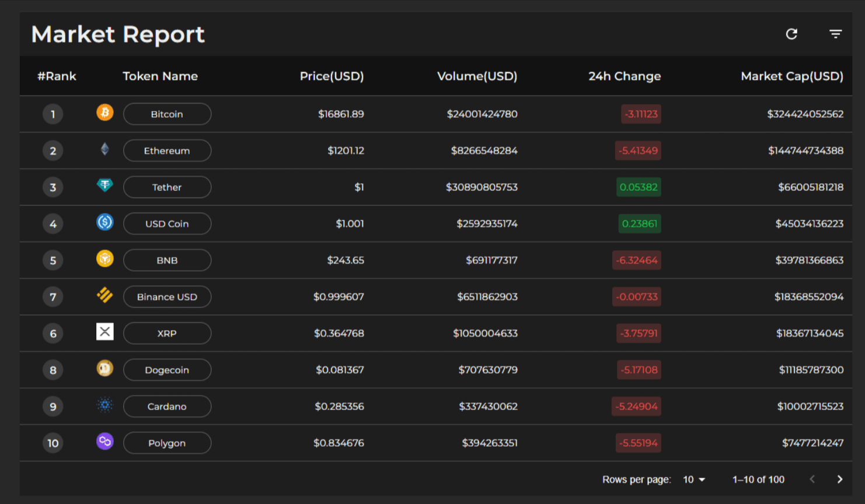Click the Ethereum diamond logo
The width and height of the screenshot is (865, 504).
pos(105,149)
